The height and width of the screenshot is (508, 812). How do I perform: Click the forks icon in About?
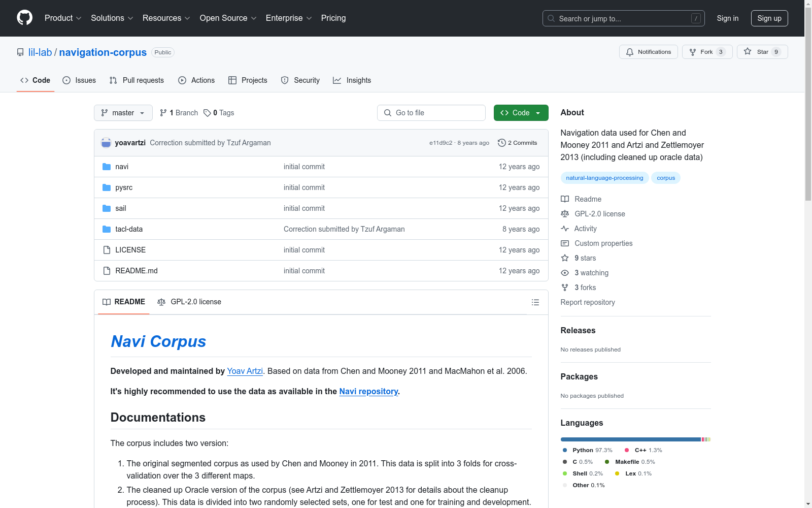coord(565,288)
